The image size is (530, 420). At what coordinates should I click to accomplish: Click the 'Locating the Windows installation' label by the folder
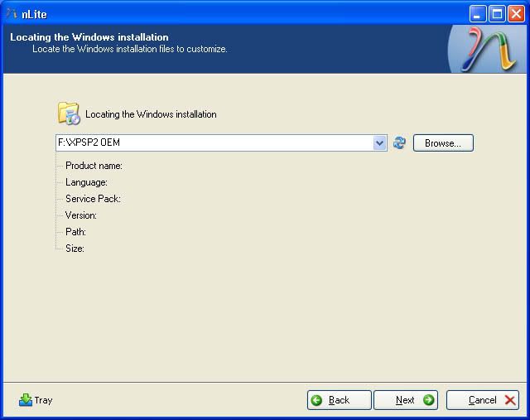click(151, 114)
